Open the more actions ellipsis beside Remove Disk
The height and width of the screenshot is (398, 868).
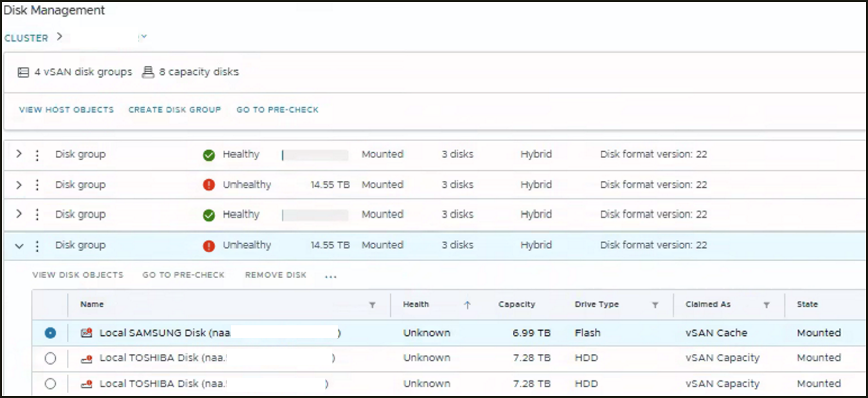pyautogui.click(x=330, y=276)
